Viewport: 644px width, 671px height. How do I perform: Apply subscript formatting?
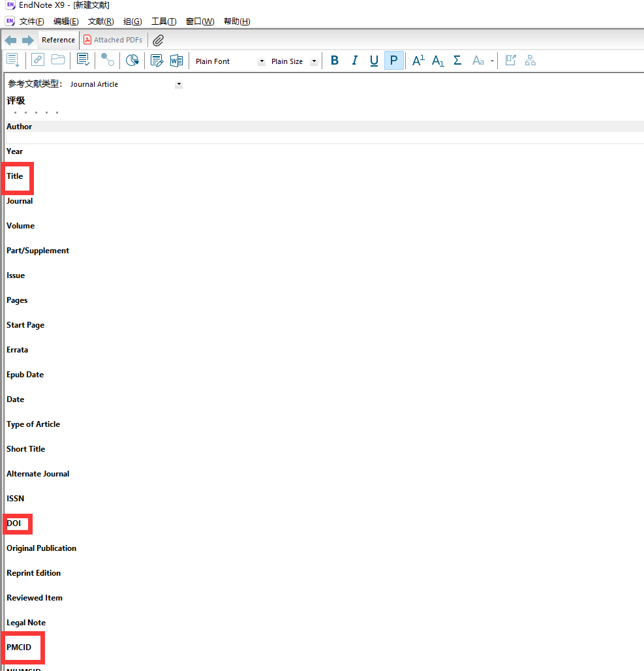tap(437, 61)
